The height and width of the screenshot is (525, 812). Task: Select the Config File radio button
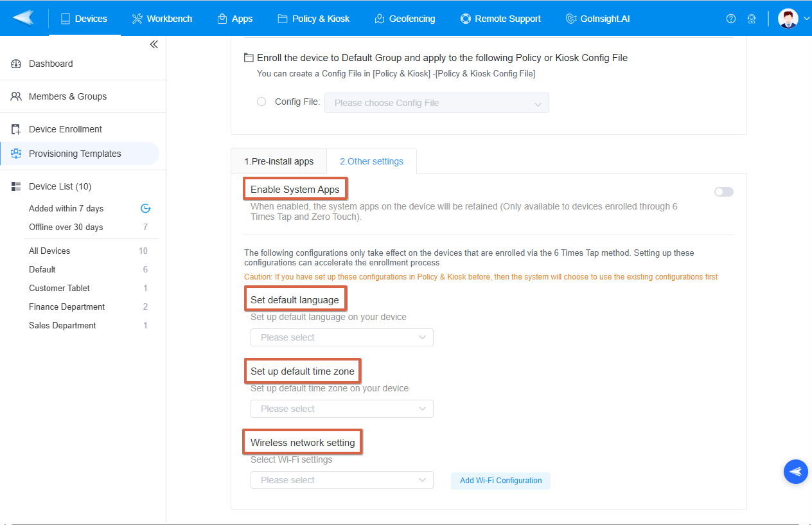[261, 102]
